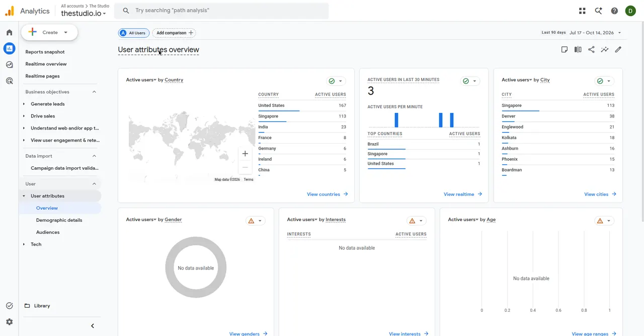Expand the Drive sales item
Screen dimensions: 644x336
24,116
